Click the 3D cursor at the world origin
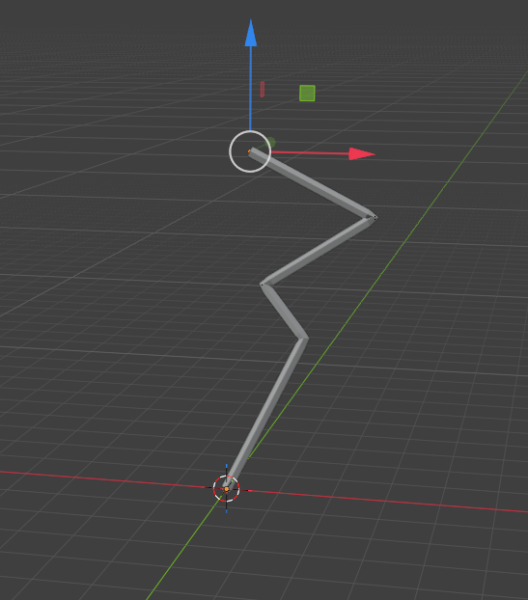Screen dimensions: 528x600 [227, 489]
